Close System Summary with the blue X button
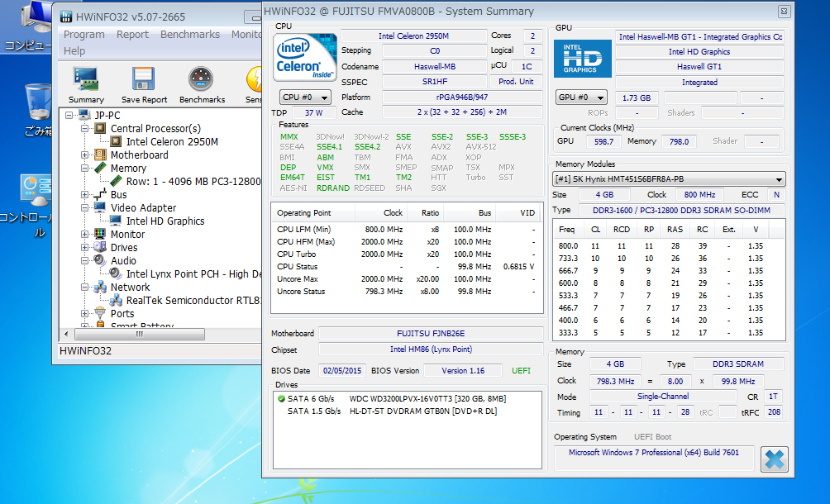 [x=774, y=459]
